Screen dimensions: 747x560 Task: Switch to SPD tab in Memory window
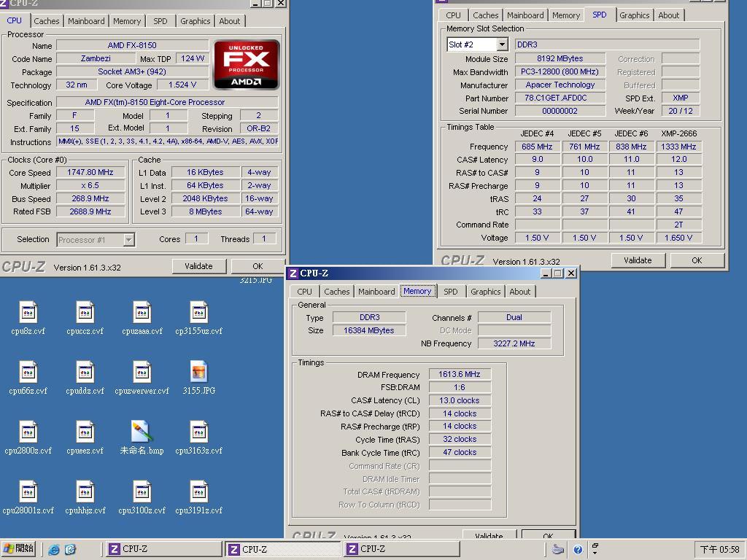pyautogui.click(x=451, y=292)
